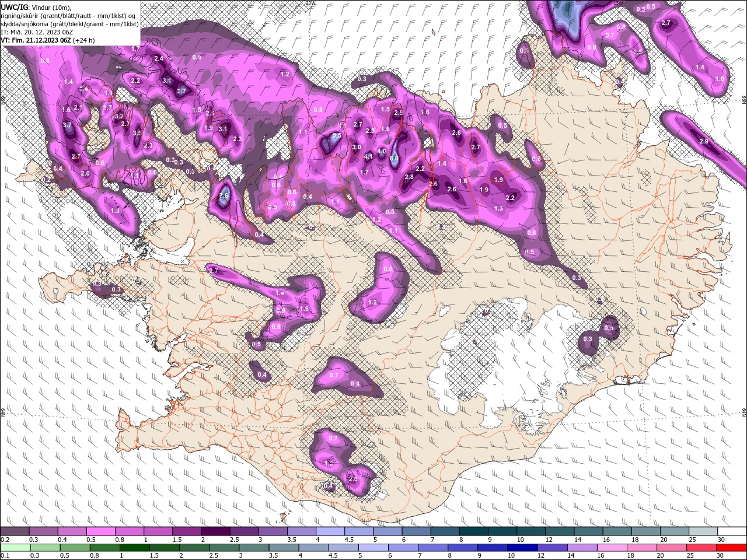Click the 0.2 swatch in the purple legend row
The height and width of the screenshot is (560, 747).
click(x=15, y=531)
